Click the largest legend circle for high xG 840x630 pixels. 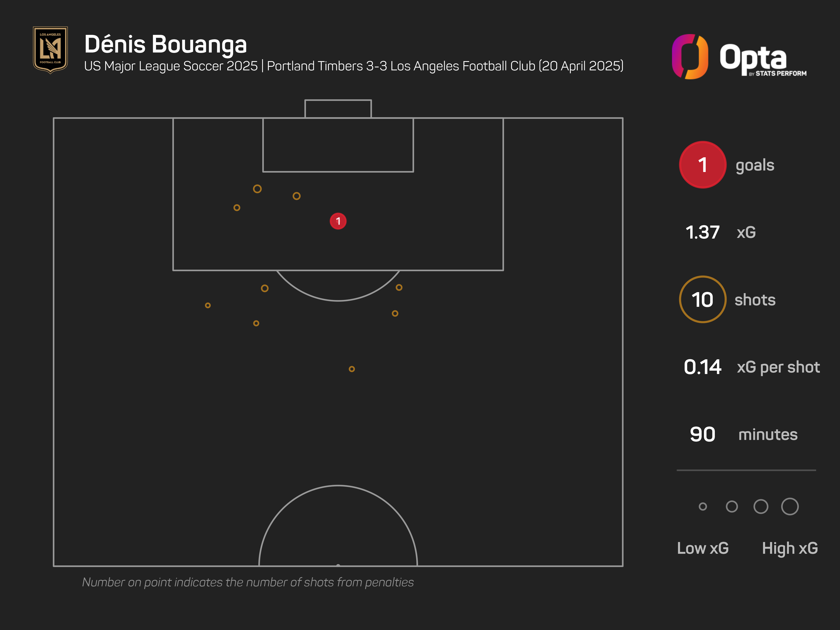pyautogui.click(x=790, y=506)
